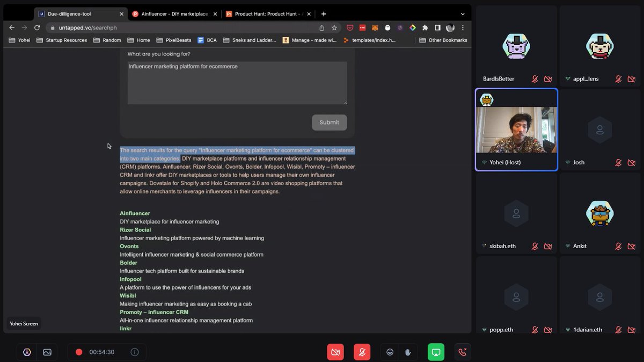This screenshot has width=644, height=362.
Task: Switch to Product Hunt tab
Action: point(268,14)
